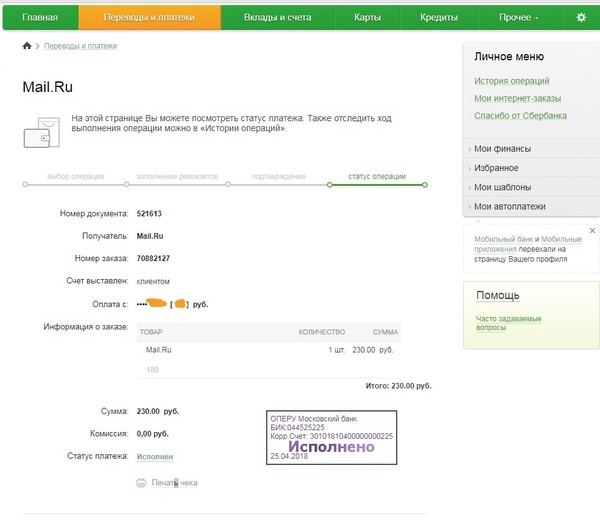Screen dimensions: 600x529
Task: Click Печать чека link
Action: pos(174,483)
